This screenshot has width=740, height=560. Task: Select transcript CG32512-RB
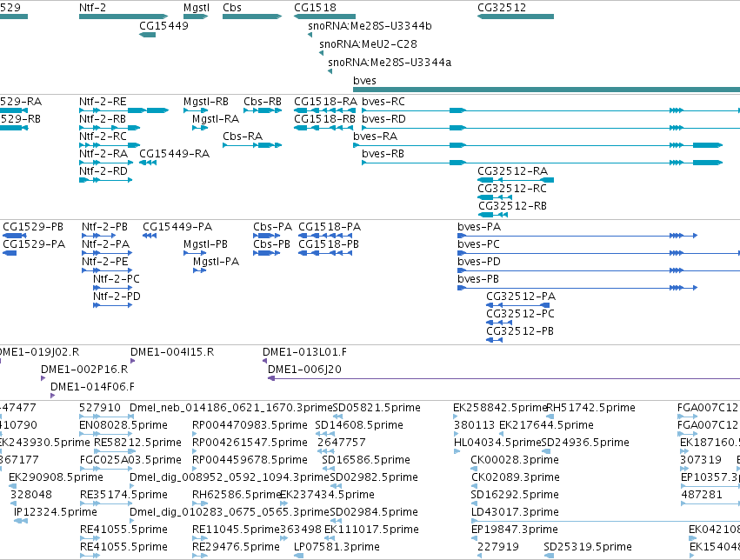[x=493, y=215]
